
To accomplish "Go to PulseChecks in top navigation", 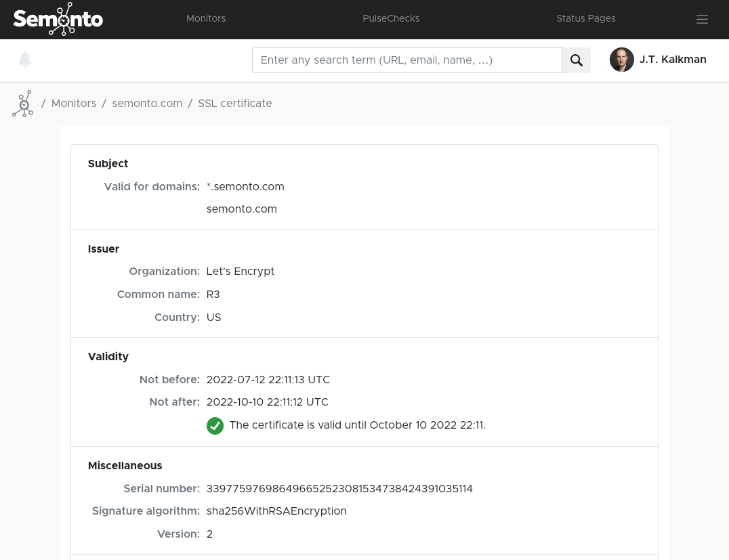I will [391, 19].
